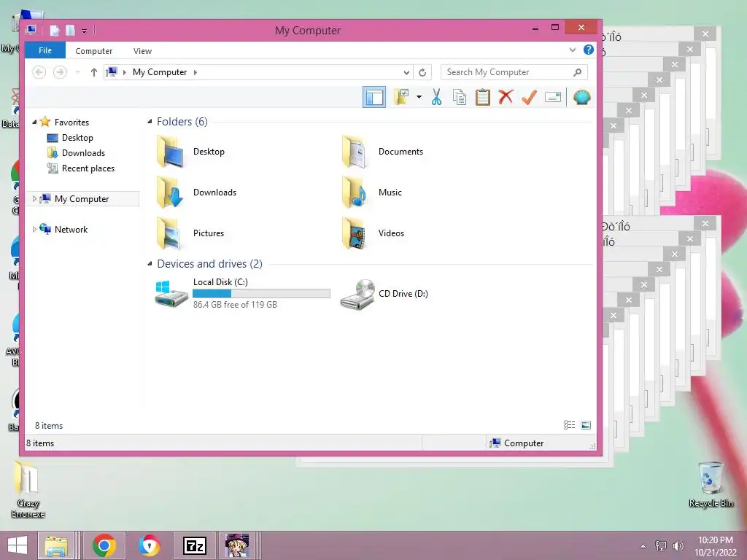Click the Local Disk (C:) usage bar

click(x=261, y=293)
